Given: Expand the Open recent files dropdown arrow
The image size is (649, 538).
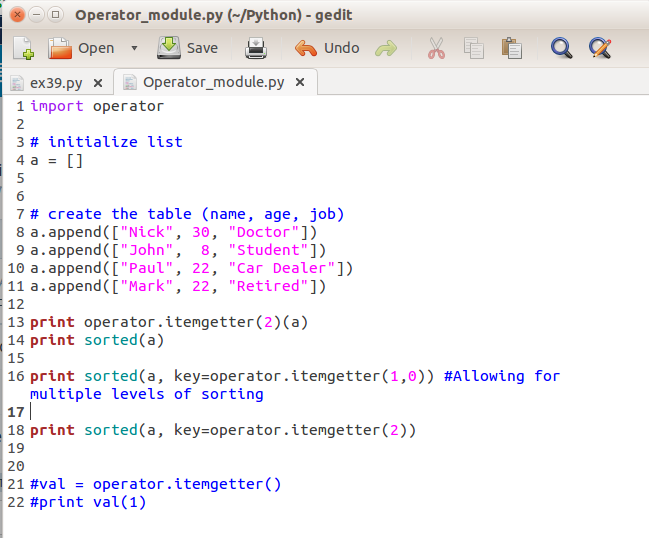Looking at the screenshot, I should (134, 48).
